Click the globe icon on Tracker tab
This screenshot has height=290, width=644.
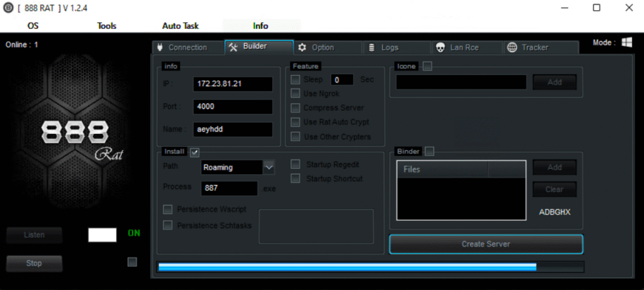coord(512,47)
